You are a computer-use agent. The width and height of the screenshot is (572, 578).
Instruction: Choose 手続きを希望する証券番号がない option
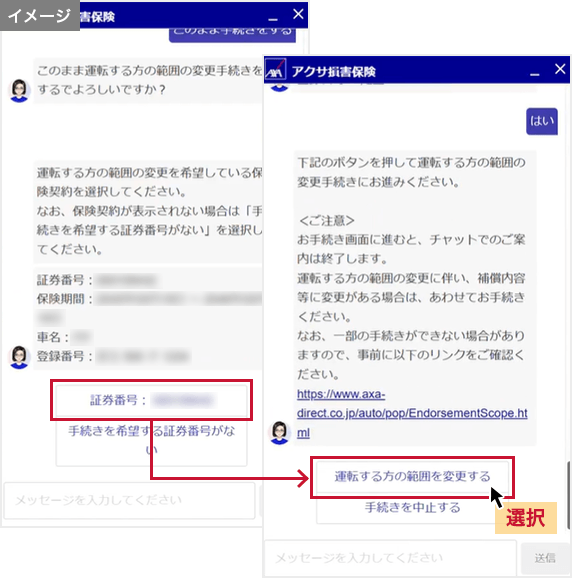click(x=151, y=440)
